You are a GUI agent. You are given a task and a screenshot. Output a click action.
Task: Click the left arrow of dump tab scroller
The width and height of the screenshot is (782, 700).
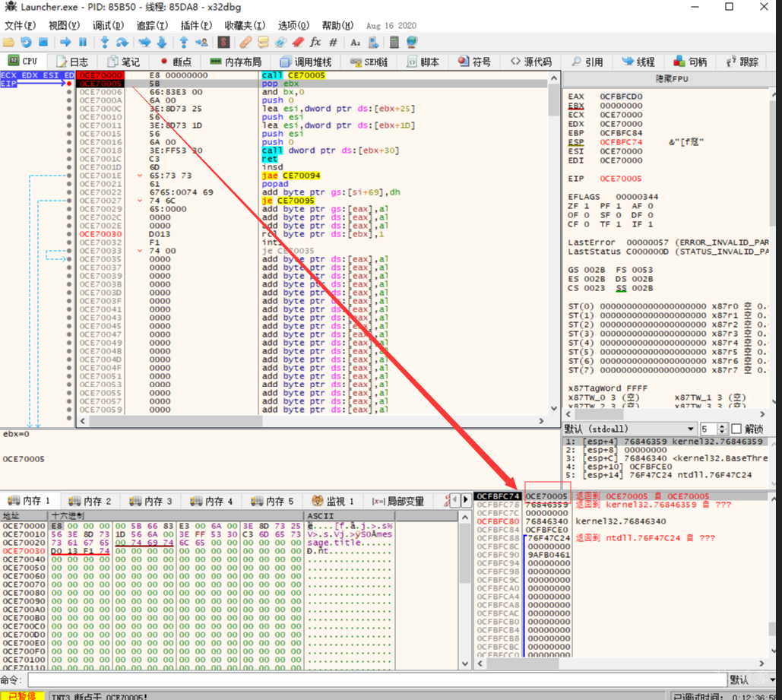click(454, 499)
